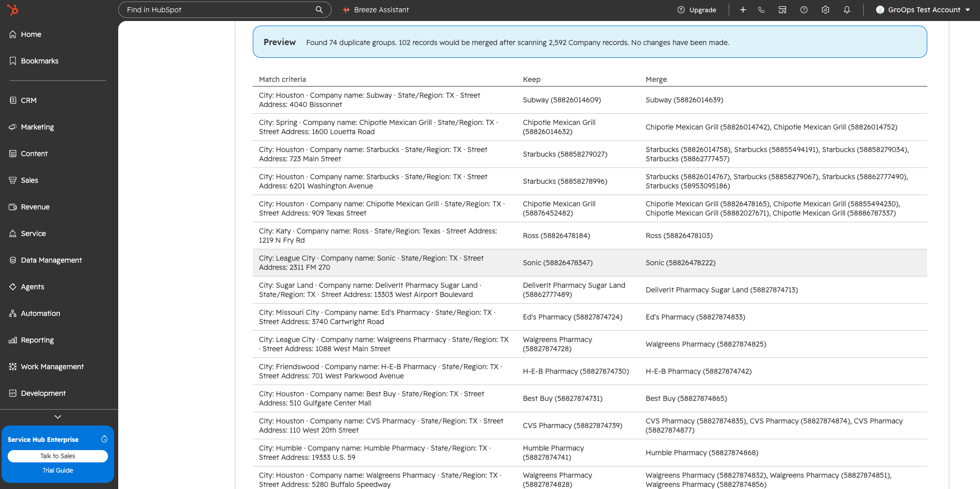Click the HubSpot sprocket logo
This screenshot has height=489, width=980.
13,10
